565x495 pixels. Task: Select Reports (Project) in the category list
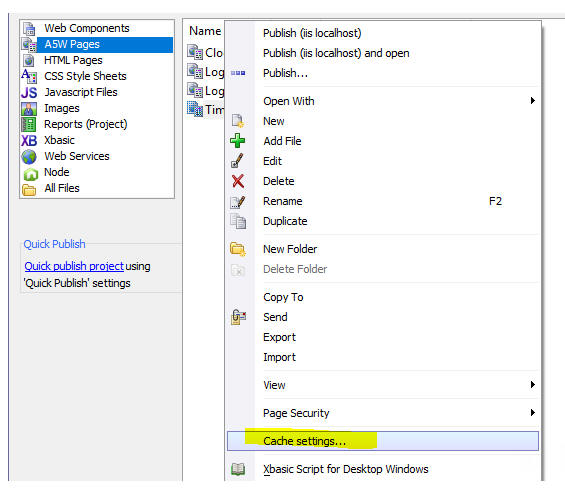pos(85,124)
